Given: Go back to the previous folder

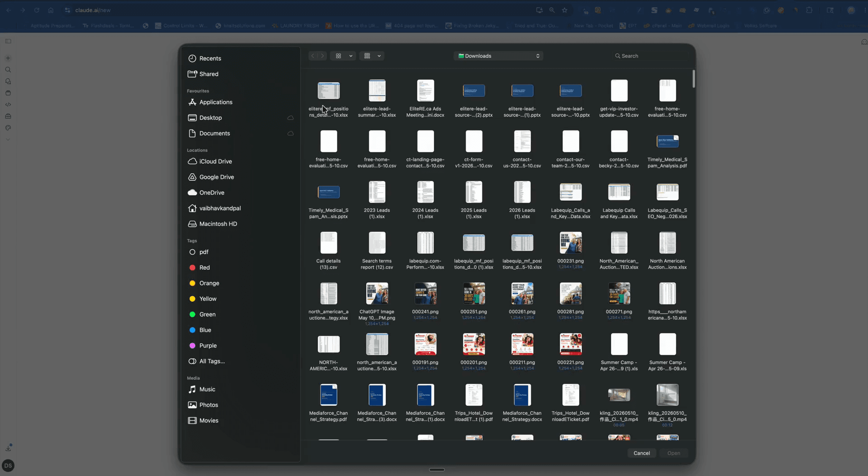Looking at the screenshot, I should [x=312, y=56].
